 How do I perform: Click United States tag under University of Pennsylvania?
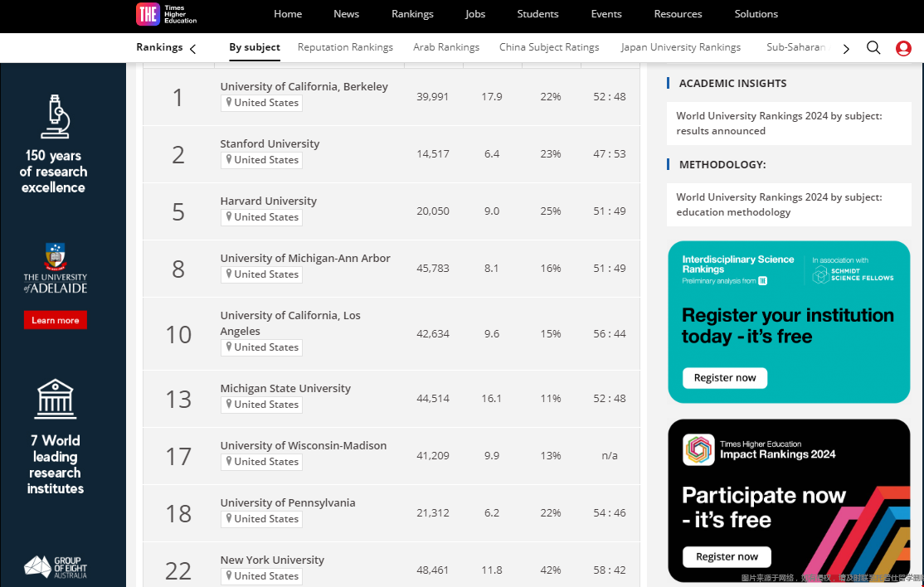[261, 519]
